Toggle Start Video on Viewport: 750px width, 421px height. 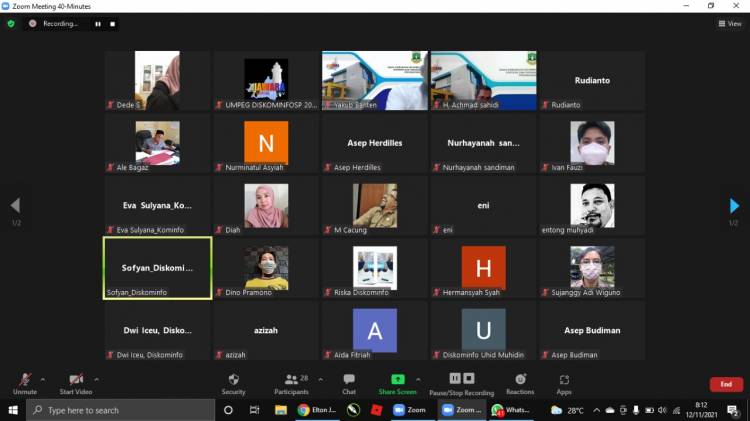coord(76,380)
